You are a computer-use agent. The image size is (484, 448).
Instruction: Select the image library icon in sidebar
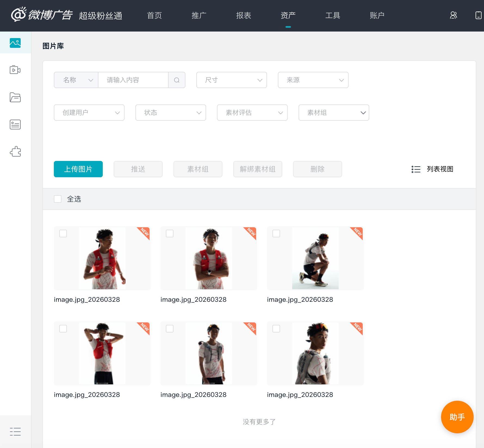15,43
